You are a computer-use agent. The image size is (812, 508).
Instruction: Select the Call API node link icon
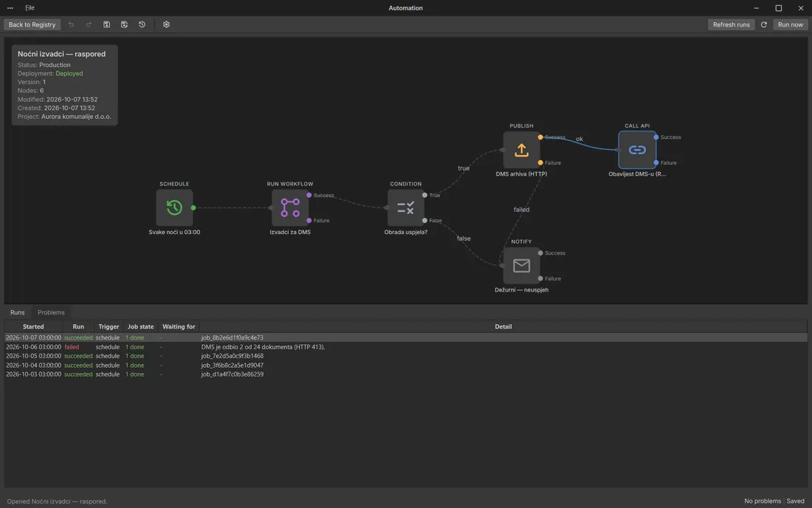[637, 150]
